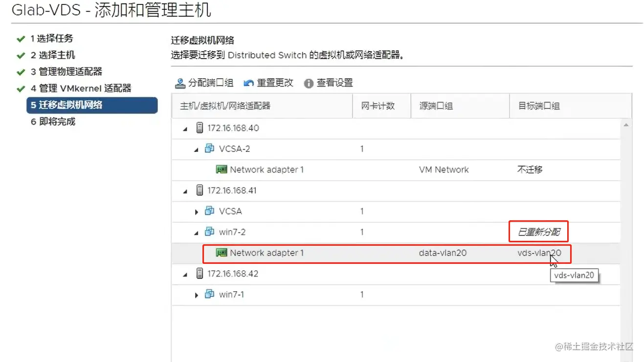Go to step 2 选择主机
Screen dimensions: 644x362
click(x=53, y=55)
